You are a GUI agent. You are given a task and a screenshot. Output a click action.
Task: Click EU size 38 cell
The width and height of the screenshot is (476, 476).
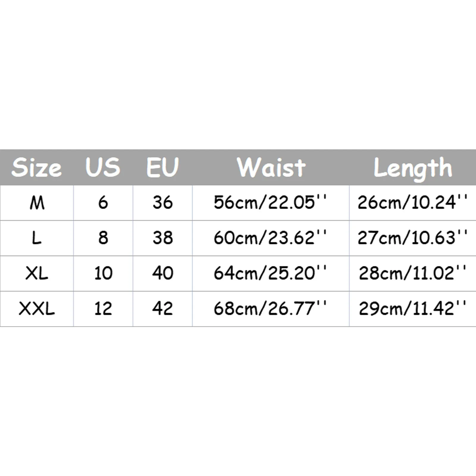[162, 238]
